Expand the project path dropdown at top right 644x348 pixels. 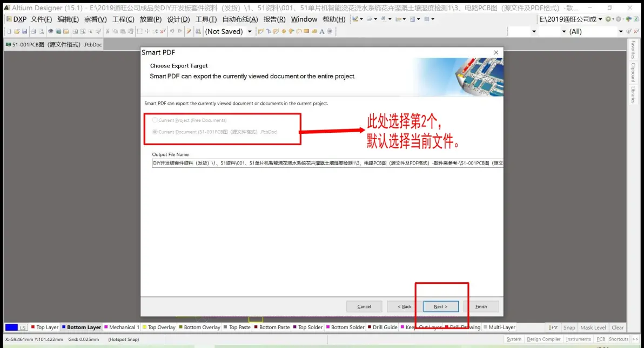(600, 19)
